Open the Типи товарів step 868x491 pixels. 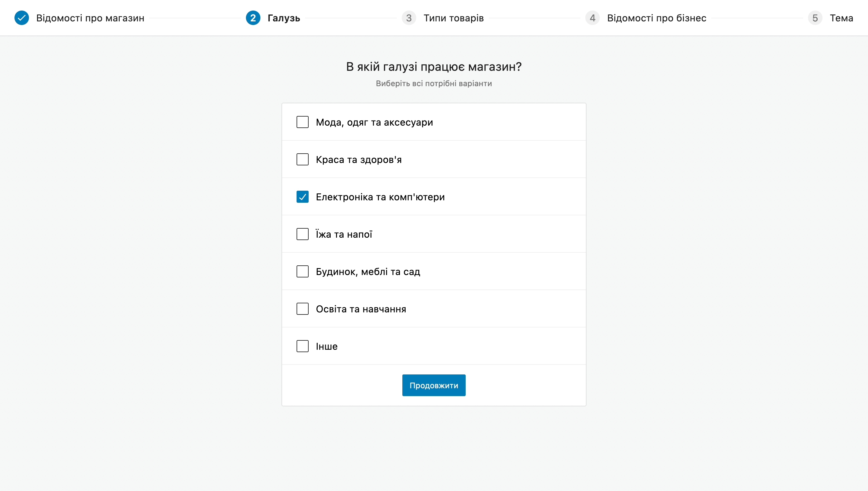pos(454,18)
